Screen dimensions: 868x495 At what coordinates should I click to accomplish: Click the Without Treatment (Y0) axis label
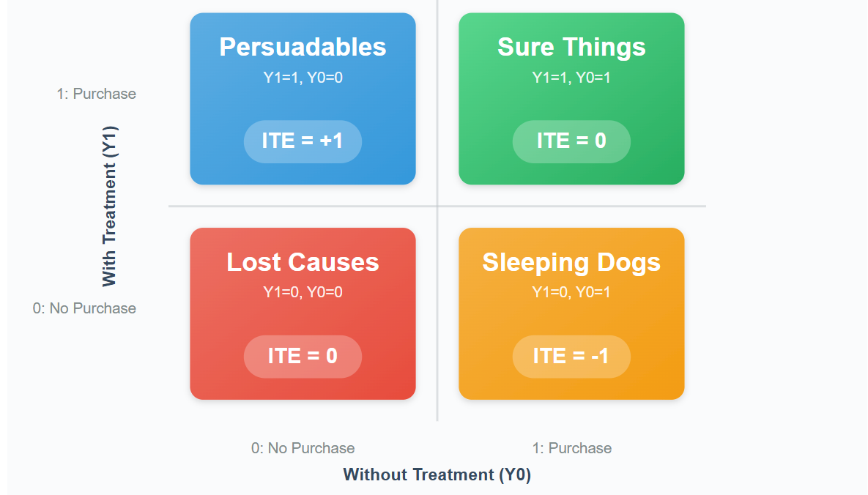437,474
